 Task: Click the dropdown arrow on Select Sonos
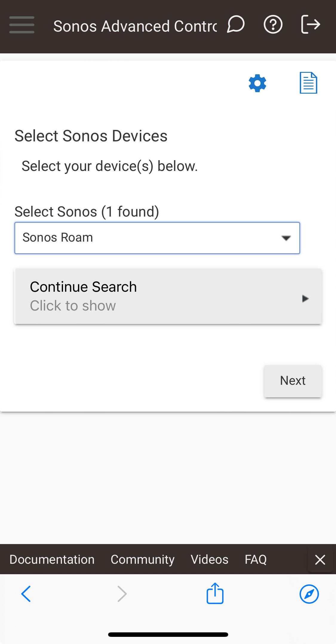pyautogui.click(x=286, y=238)
